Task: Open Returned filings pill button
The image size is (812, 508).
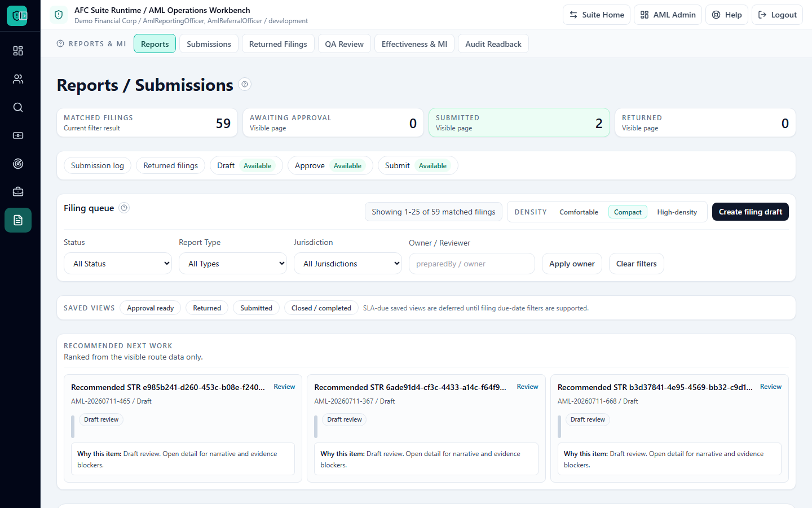Action: pos(171,165)
